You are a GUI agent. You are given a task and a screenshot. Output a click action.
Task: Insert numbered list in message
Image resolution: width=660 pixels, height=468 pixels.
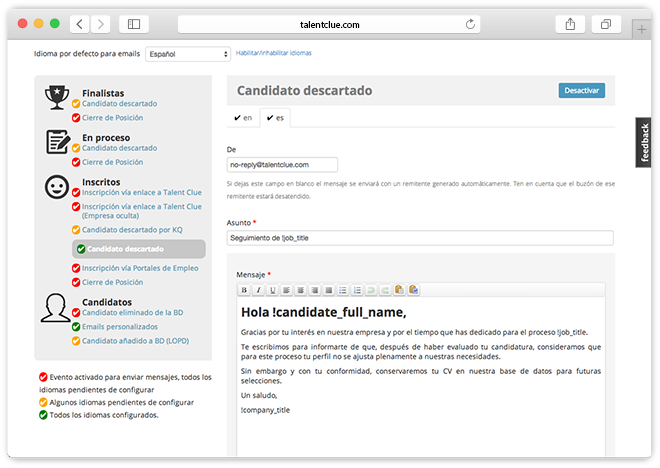coord(357,290)
